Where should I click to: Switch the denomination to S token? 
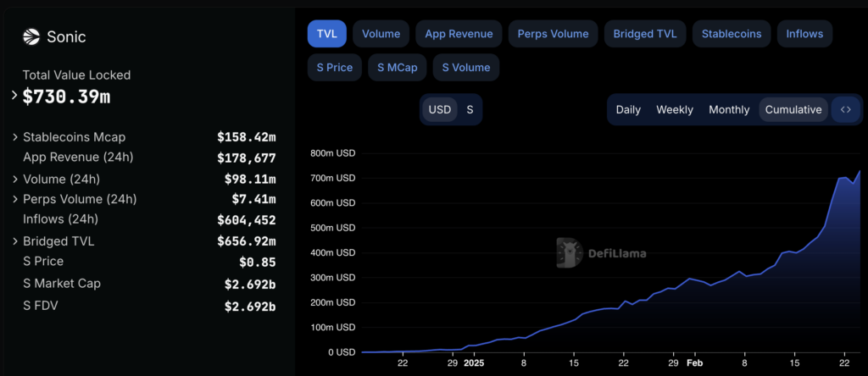click(470, 109)
